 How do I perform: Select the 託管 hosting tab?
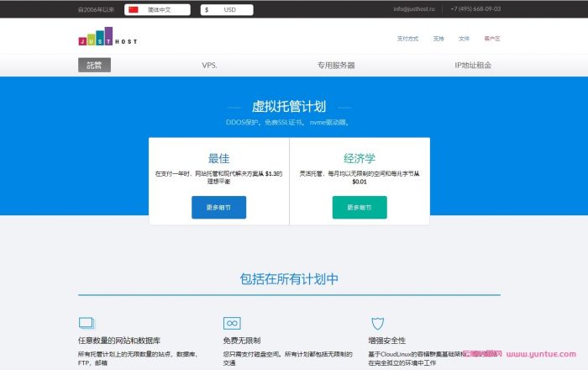(x=94, y=65)
